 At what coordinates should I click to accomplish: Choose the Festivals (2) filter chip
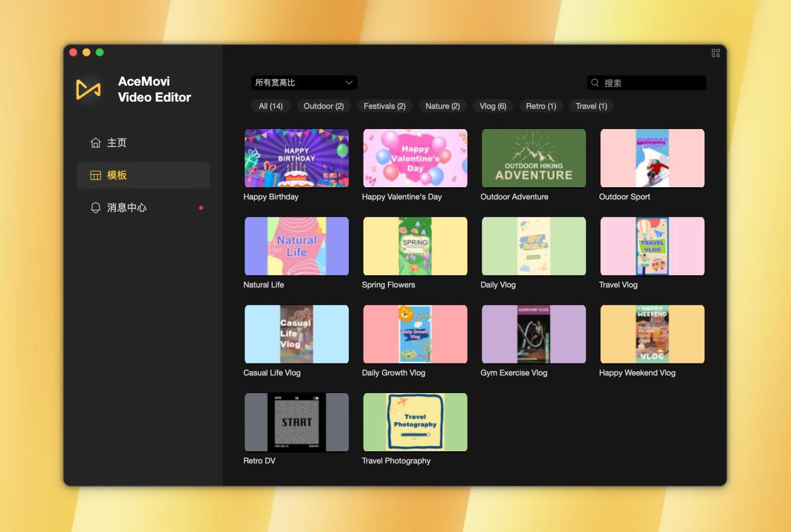pyautogui.click(x=385, y=106)
